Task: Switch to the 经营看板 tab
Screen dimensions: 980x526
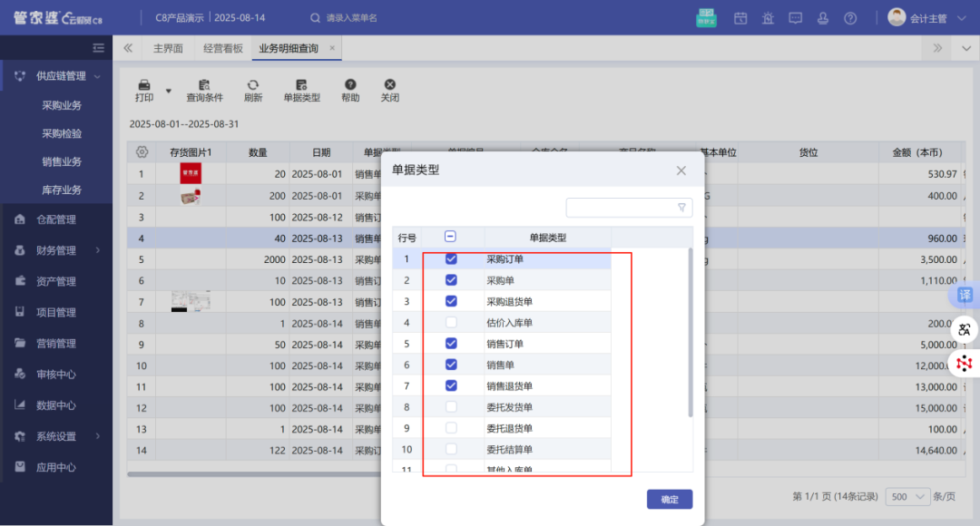Action: point(223,48)
